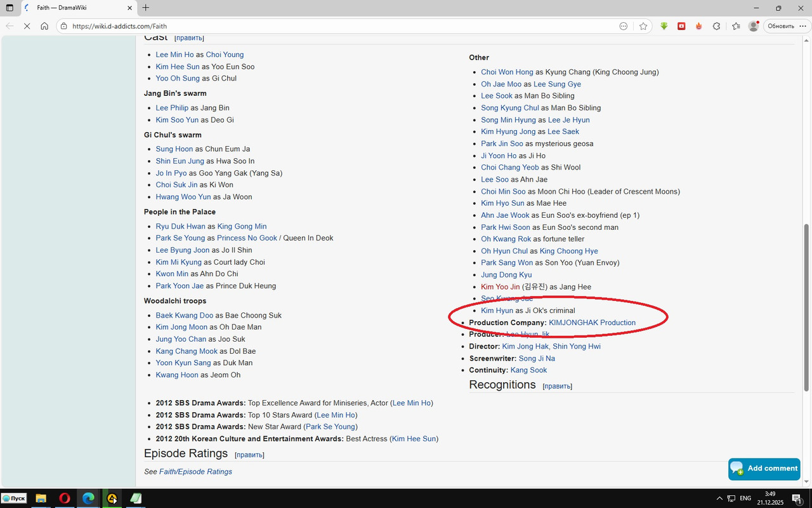
Task: Open the Song Ji Na screenwriter link
Action: (537, 359)
